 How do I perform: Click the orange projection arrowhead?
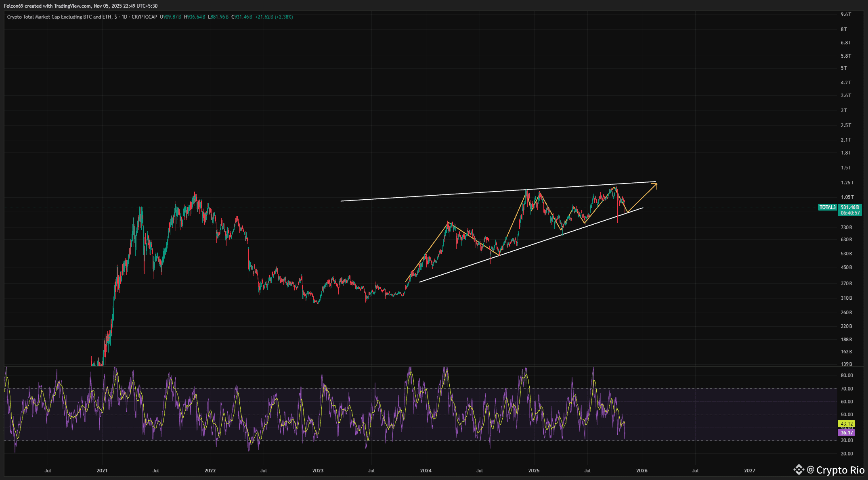pos(655,185)
